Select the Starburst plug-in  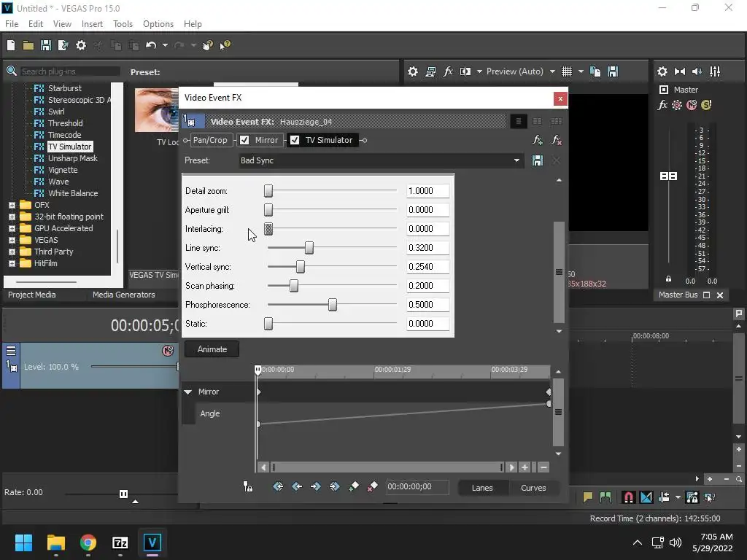(65, 88)
